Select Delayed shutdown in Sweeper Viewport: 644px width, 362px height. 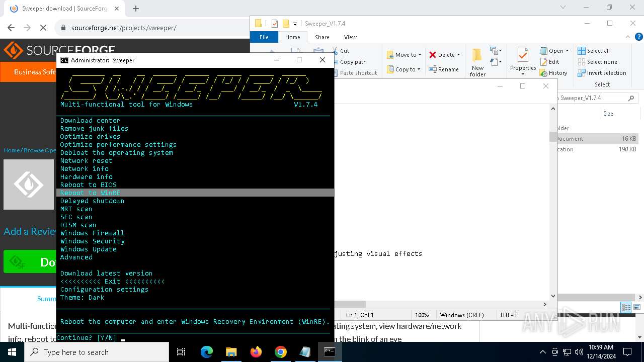point(195,201)
